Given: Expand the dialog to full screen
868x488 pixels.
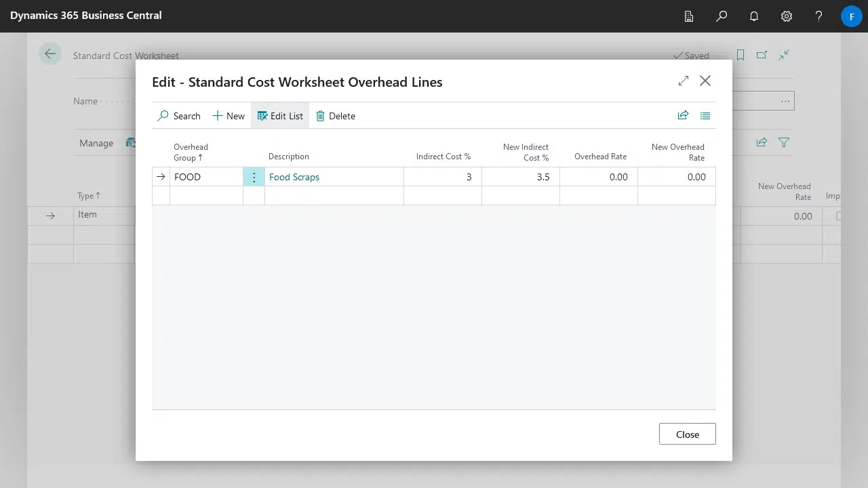Looking at the screenshot, I should (x=683, y=81).
